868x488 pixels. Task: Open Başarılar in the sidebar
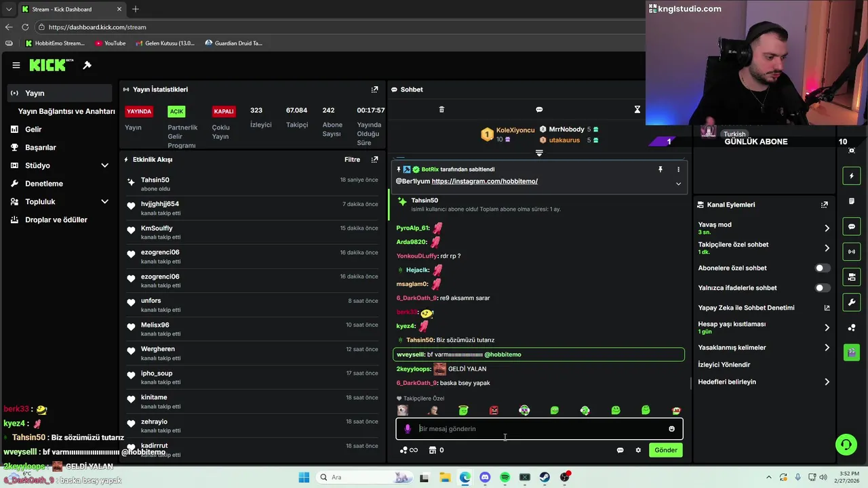tap(60, 148)
